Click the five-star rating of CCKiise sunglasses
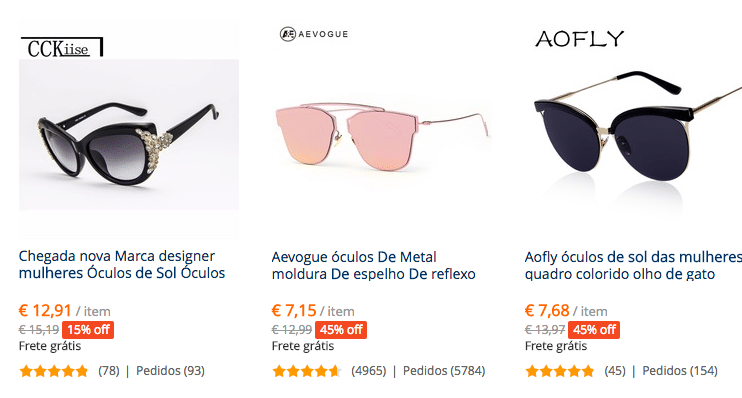742x398 pixels. [x=54, y=371]
